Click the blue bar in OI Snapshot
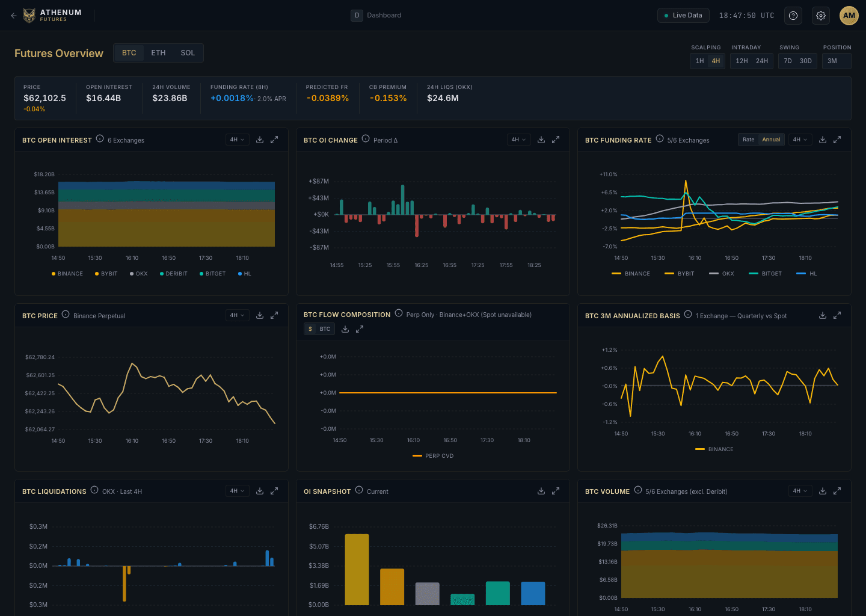866x616 pixels. pyautogui.click(x=533, y=593)
